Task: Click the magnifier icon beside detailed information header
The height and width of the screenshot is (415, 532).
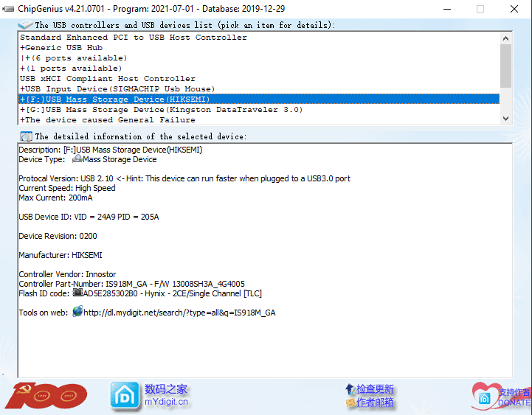Action: [x=26, y=136]
